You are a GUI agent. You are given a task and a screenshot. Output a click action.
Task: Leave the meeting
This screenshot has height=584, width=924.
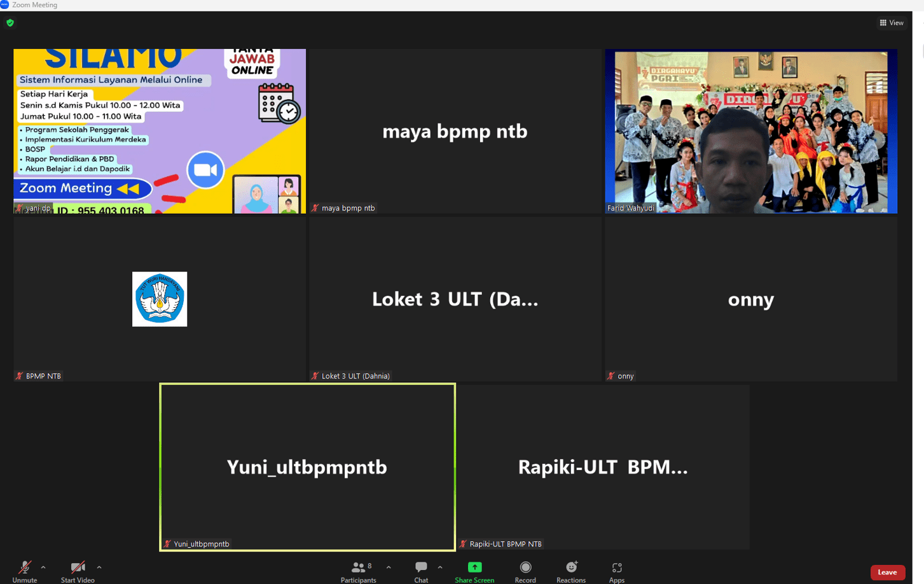point(887,572)
